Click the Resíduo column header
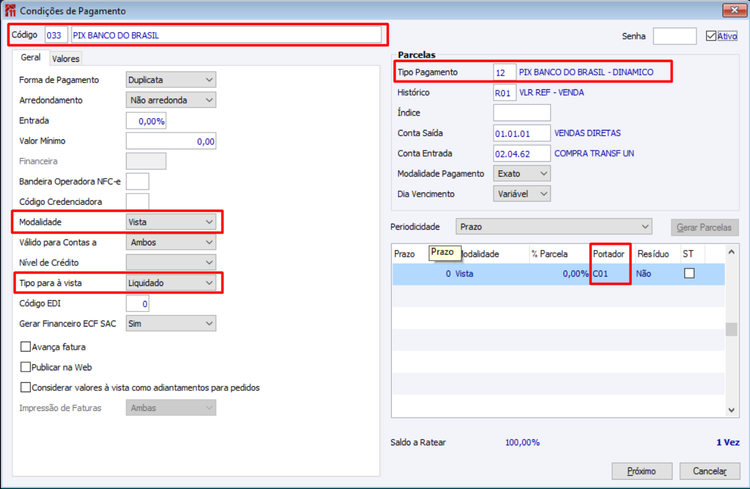The height and width of the screenshot is (489, 750). point(657,254)
